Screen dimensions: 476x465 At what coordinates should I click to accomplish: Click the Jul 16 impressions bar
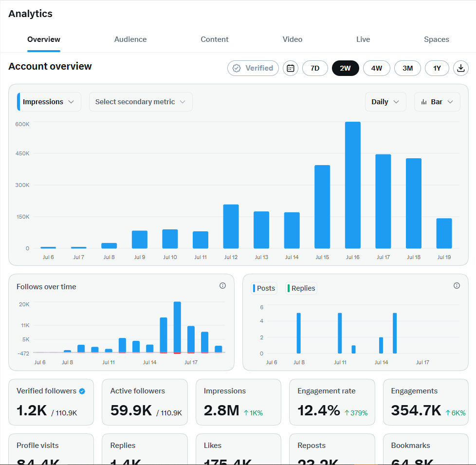353,185
